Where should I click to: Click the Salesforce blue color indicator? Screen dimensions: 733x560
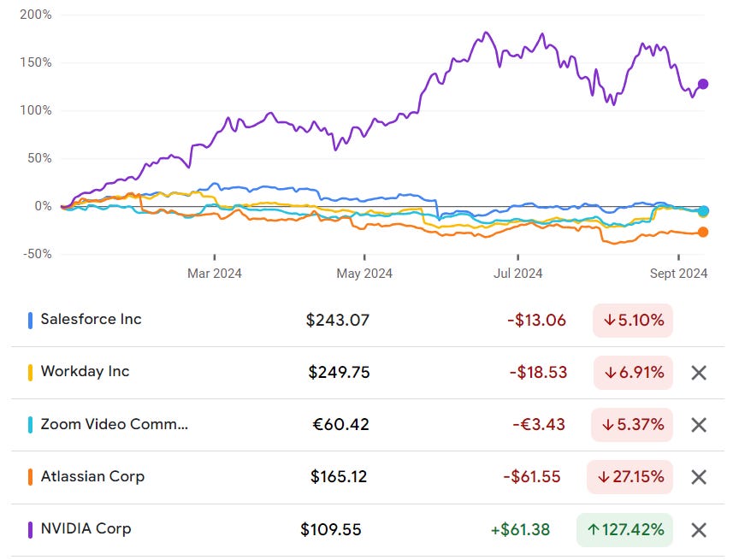pyautogui.click(x=31, y=321)
